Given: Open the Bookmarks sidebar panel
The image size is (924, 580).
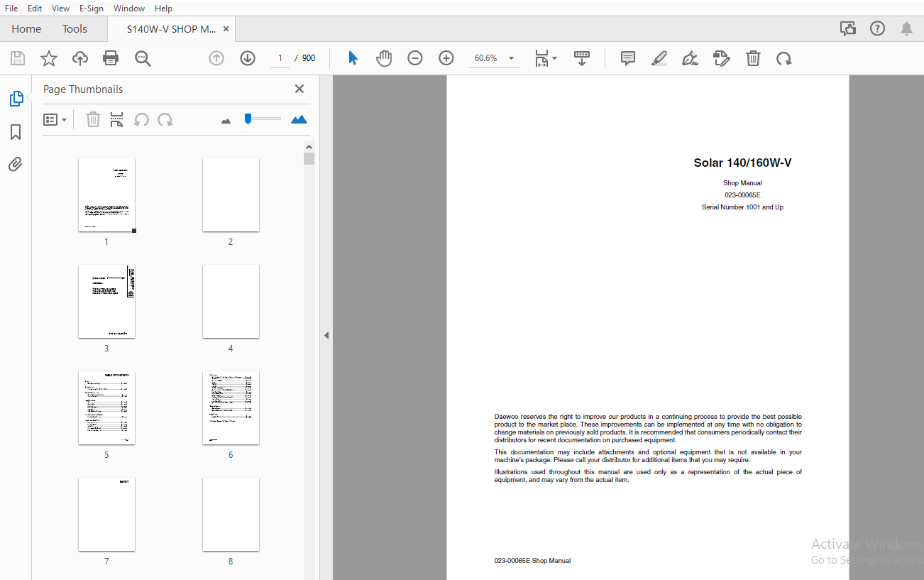Looking at the screenshot, I should 16,132.
